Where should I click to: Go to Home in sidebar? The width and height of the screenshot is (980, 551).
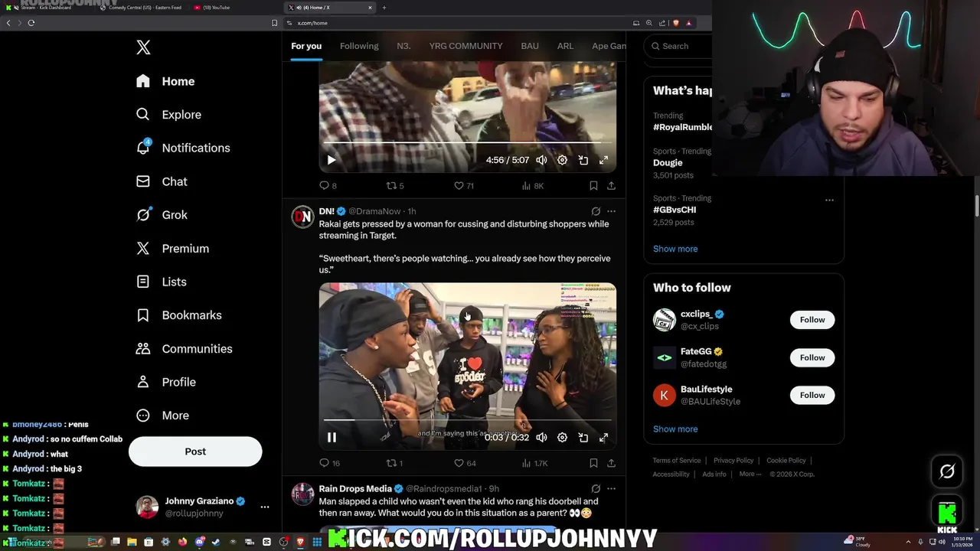pos(165,81)
